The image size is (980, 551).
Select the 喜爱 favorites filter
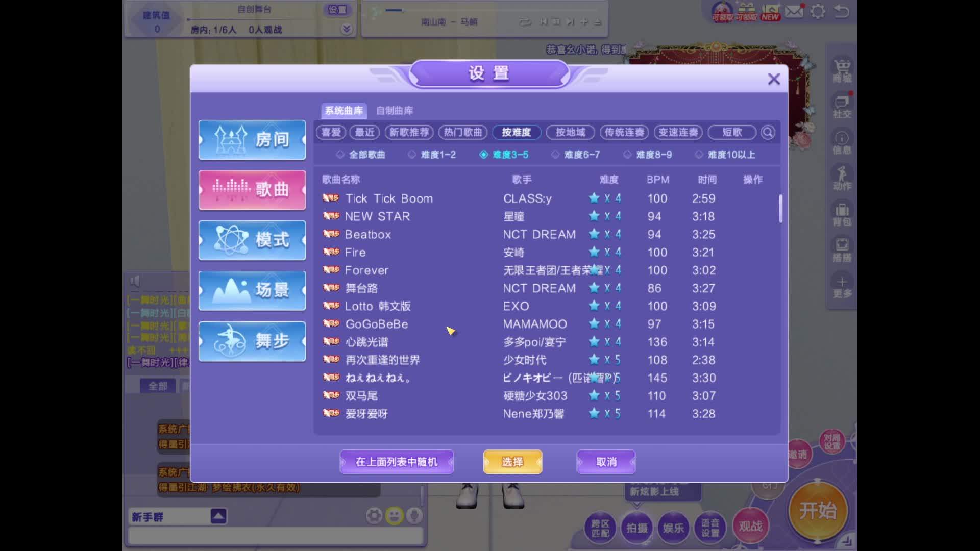(x=331, y=133)
